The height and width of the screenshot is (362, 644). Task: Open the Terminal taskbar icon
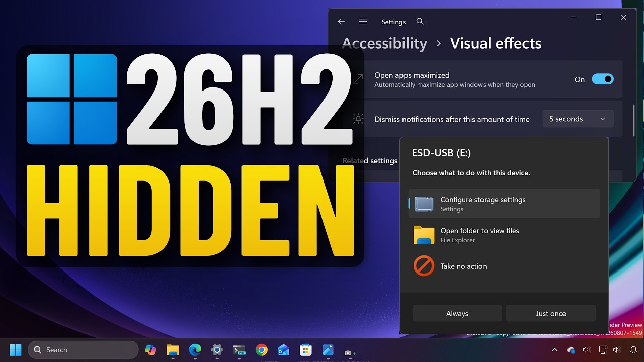pyautogui.click(x=239, y=350)
